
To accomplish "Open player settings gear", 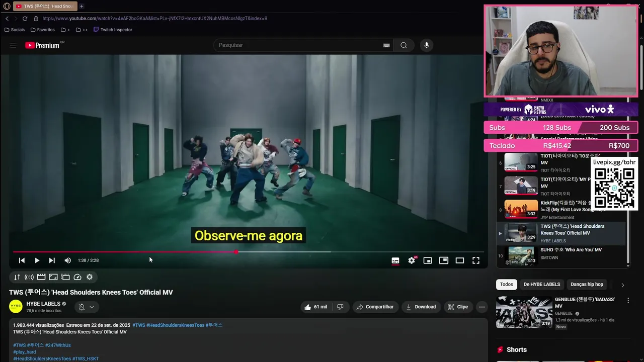I will [x=412, y=260].
